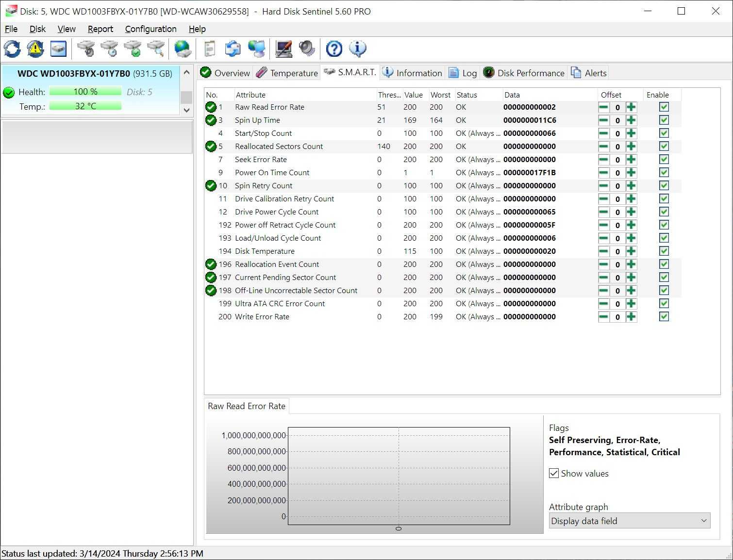This screenshot has height=560, width=733.
Task: Open the File menu
Action: click(x=11, y=29)
